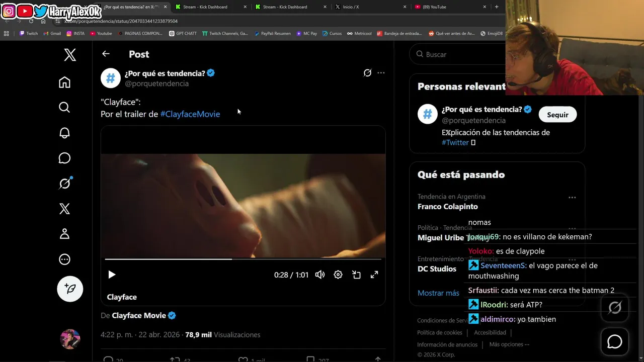Go to X home via sidebar house icon
Screen dimensions: 644x362
64,82
